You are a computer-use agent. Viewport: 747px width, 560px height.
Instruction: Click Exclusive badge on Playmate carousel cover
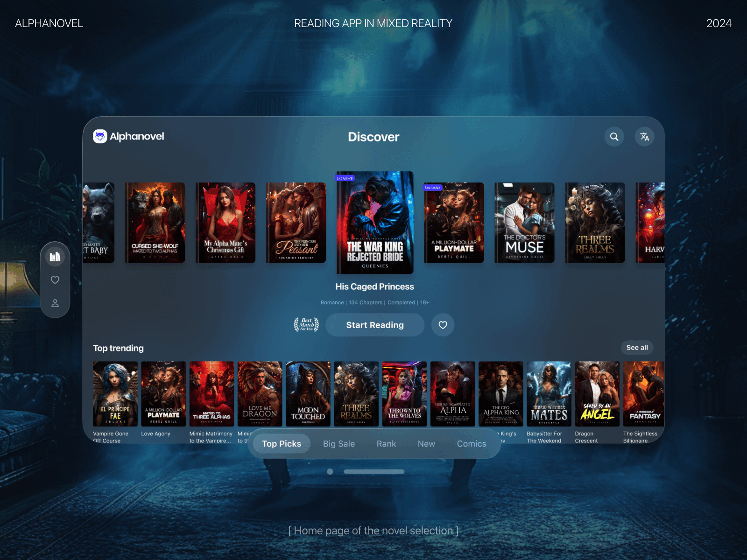(433, 188)
